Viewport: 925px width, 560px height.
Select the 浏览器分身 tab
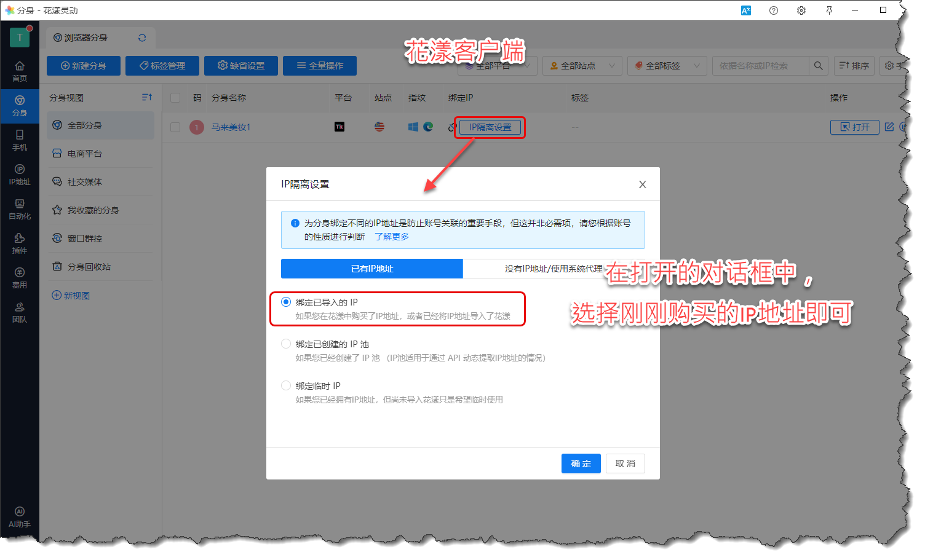(86, 37)
